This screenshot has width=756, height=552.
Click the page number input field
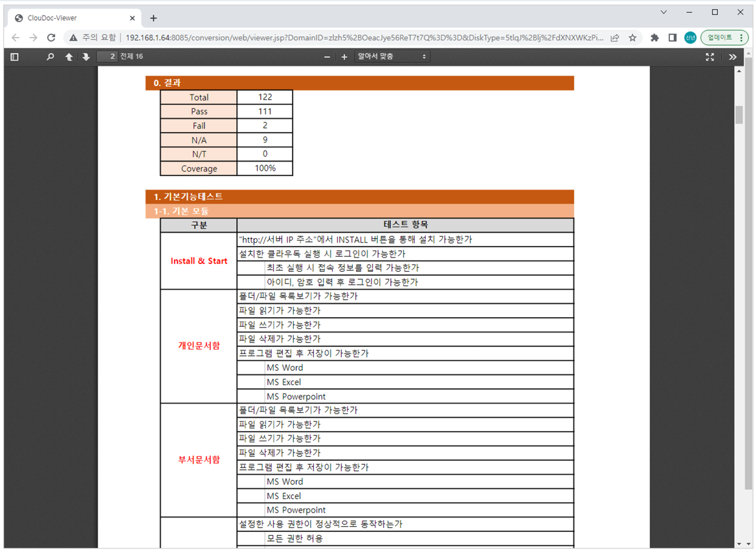point(108,57)
